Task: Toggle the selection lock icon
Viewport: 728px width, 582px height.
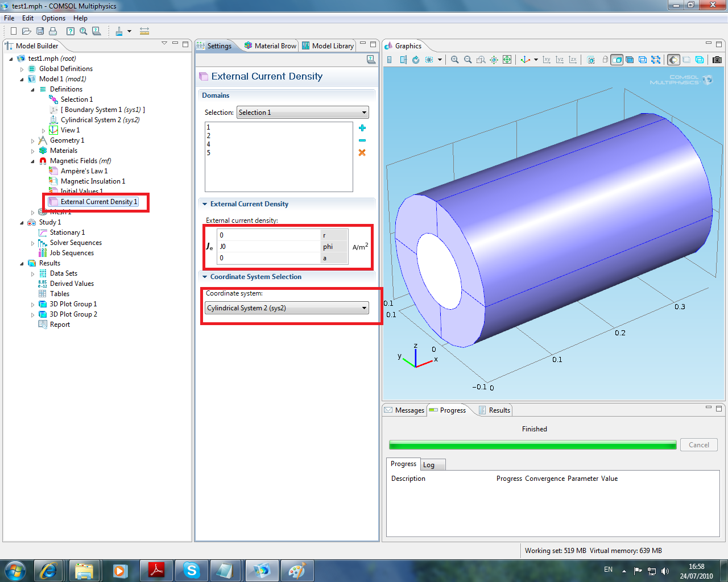Action: tap(605, 60)
